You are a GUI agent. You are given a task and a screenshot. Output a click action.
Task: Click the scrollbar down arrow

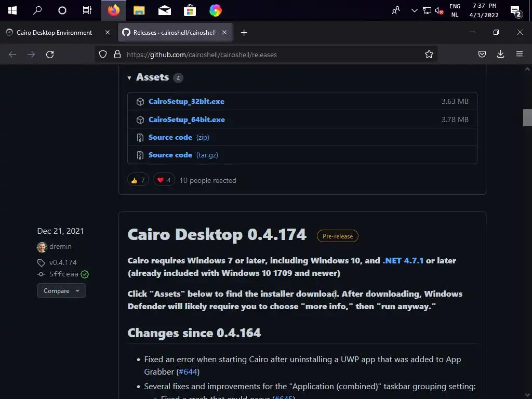coord(527,395)
